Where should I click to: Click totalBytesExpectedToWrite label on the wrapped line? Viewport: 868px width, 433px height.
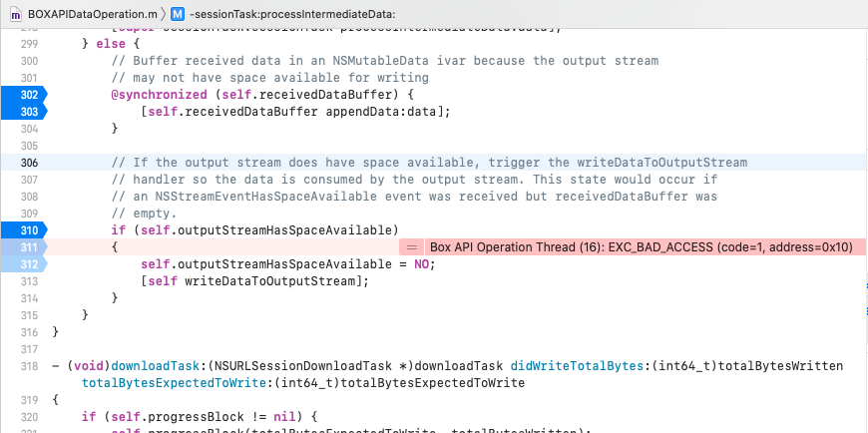pos(174,383)
